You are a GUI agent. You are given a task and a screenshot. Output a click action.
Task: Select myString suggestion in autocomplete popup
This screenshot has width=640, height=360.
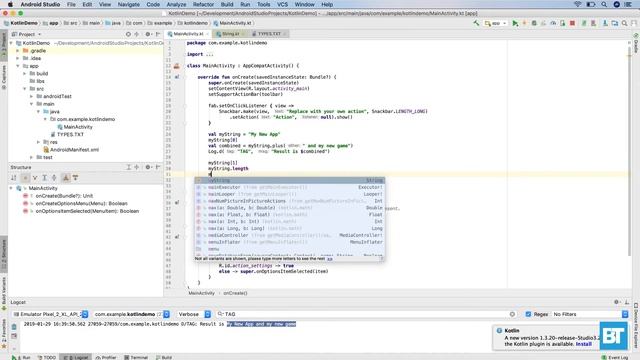point(289,180)
